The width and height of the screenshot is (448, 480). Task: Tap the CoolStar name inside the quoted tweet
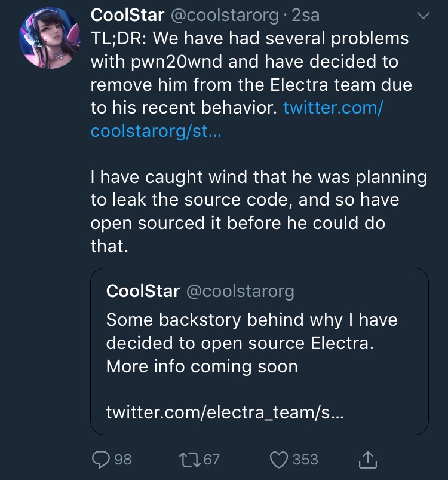(x=143, y=291)
